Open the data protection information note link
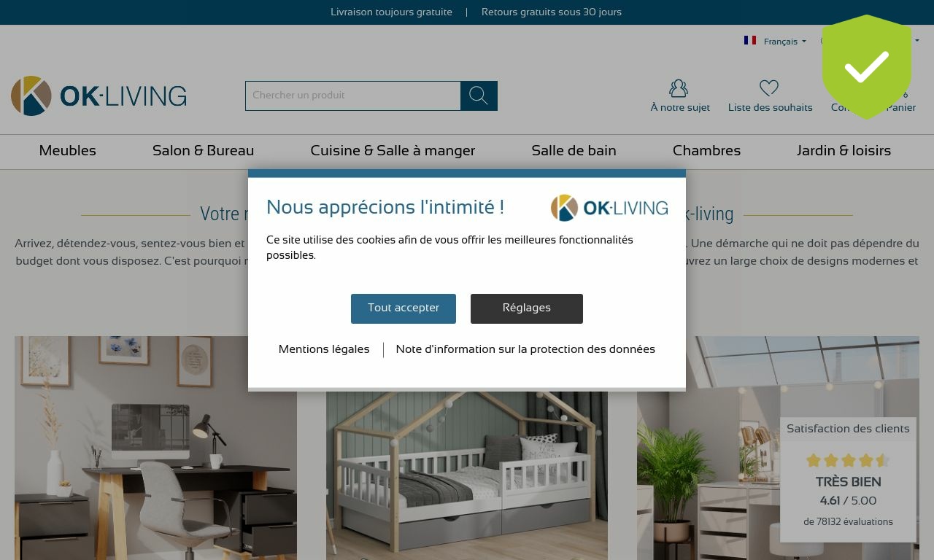Screen dimensions: 934x560 (525, 349)
